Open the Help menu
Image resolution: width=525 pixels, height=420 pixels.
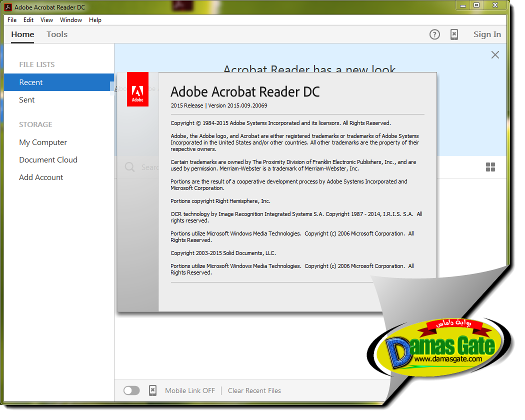tap(95, 20)
